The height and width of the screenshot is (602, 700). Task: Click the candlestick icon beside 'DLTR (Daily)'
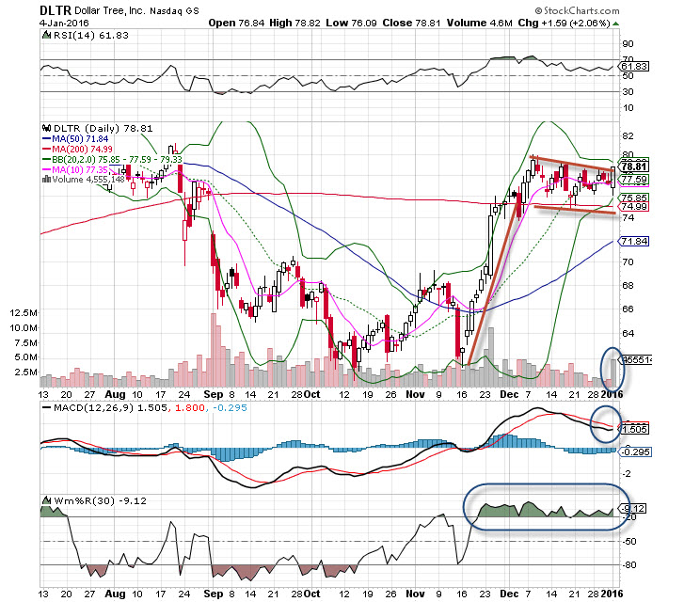coord(46,129)
